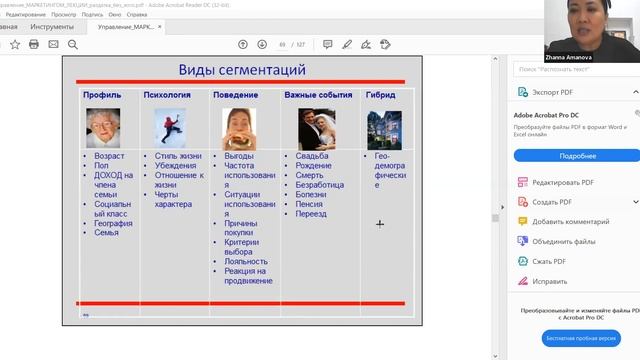Add a comment bubble tool

[x=327, y=44]
